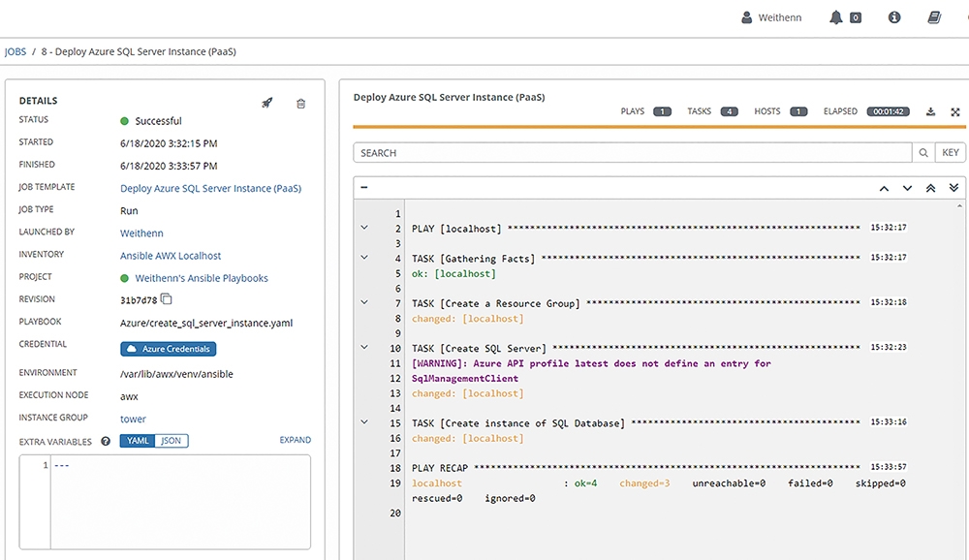Switch extra variables to JSON
The width and height of the screenshot is (969, 560).
tap(172, 441)
